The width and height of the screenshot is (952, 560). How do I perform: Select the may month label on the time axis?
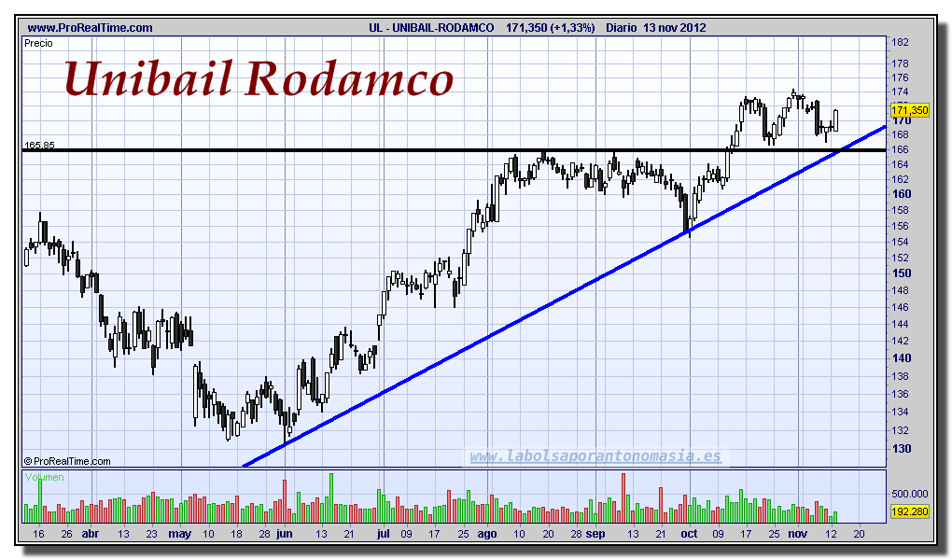pos(180,535)
